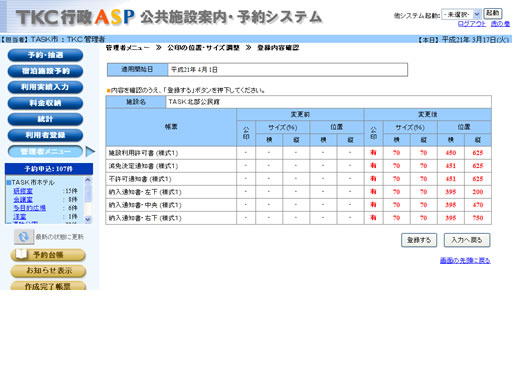Select the 管理者メニュー sidebar button

pos(45,152)
